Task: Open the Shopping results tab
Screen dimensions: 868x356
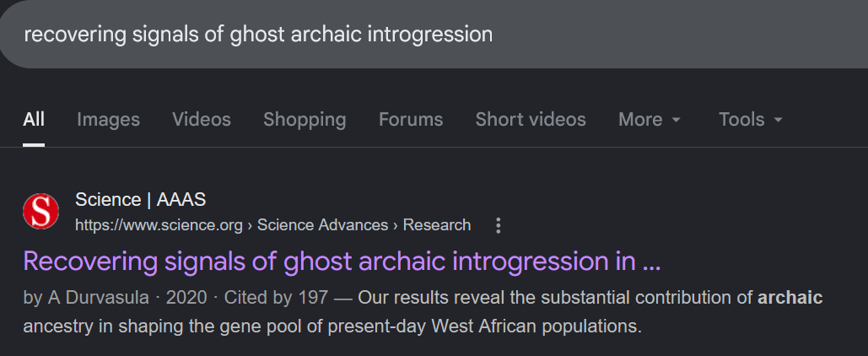Action: pos(305,119)
